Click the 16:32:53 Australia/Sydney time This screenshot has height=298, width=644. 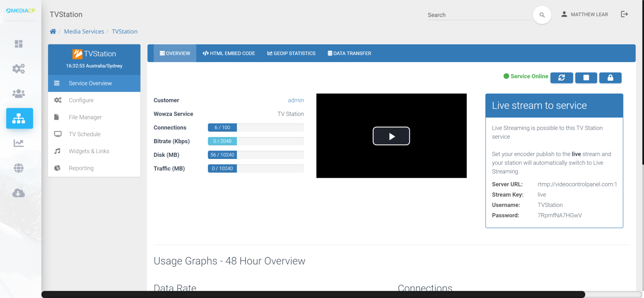94,66
